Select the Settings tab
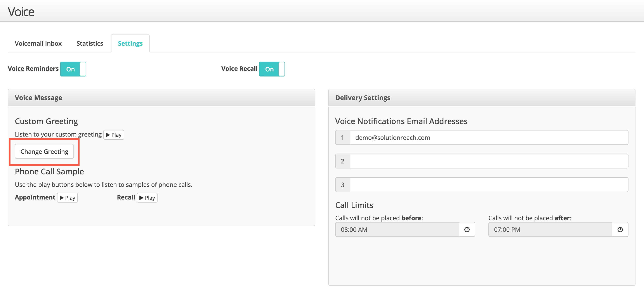The width and height of the screenshot is (644, 293). [130, 43]
